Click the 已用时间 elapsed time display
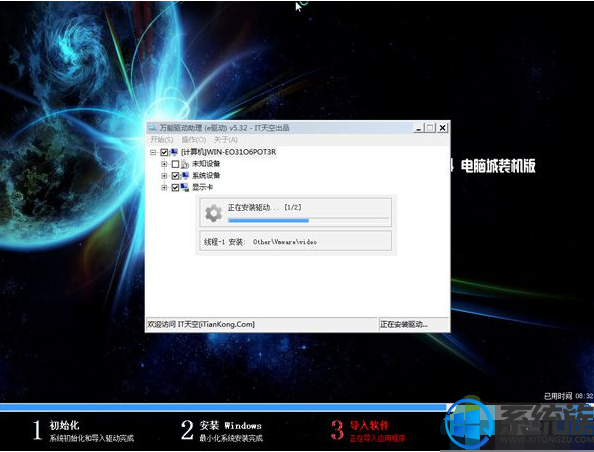Image resolution: width=594 pixels, height=452 pixels. (569, 396)
